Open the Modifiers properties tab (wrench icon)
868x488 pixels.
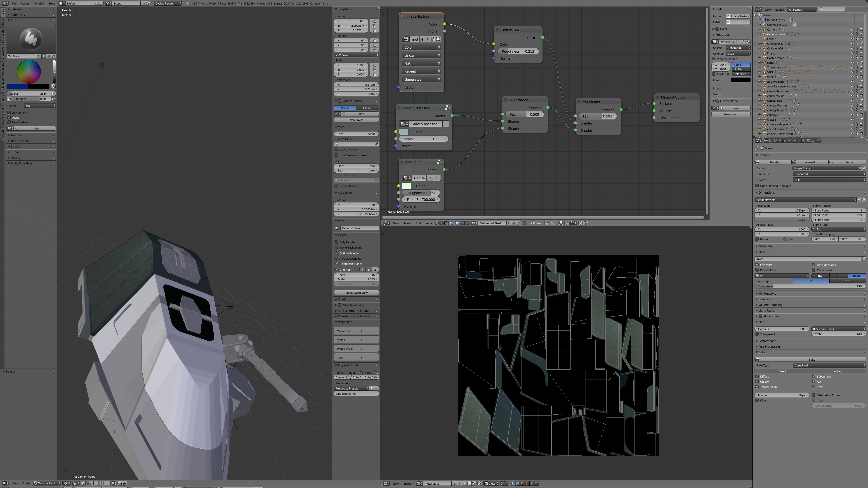[794, 141]
